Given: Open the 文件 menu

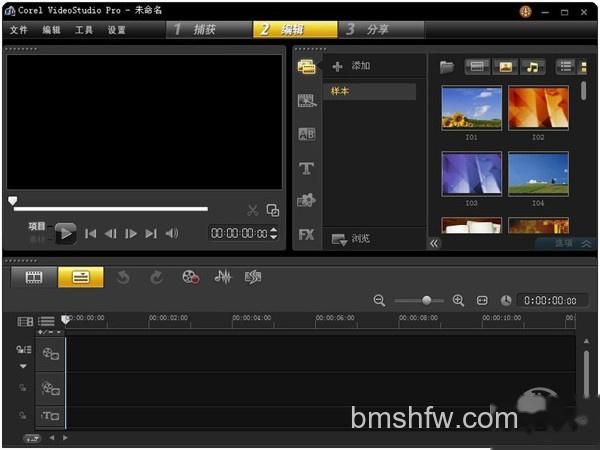Looking at the screenshot, I should (x=18, y=30).
